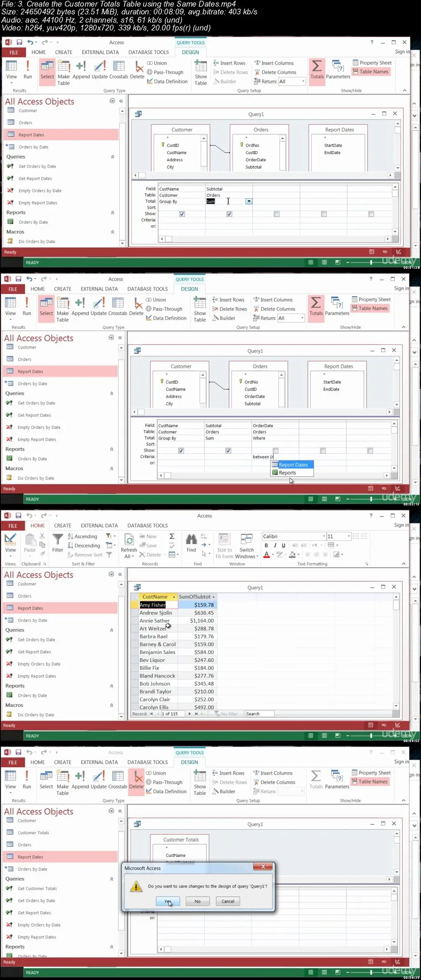This screenshot has width=421, height=980.
Task: Toggle Italic formatting
Action: [275, 545]
